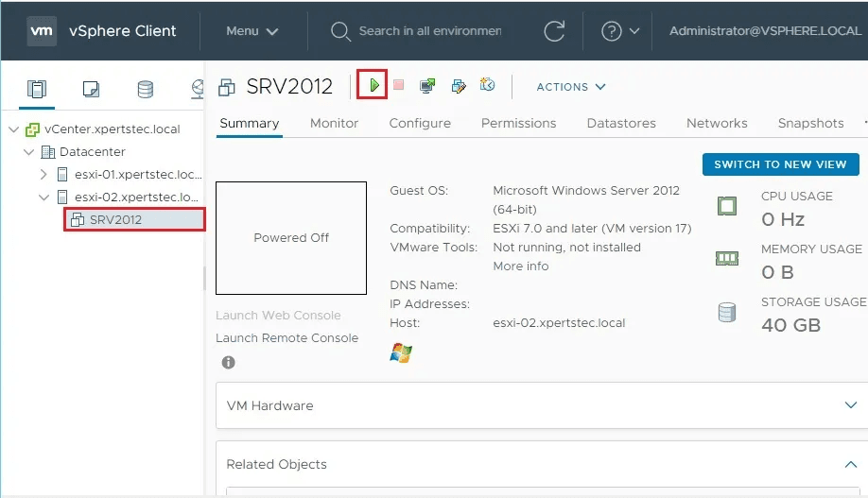Open the Help question mark menu
868x498 pixels.
point(611,31)
